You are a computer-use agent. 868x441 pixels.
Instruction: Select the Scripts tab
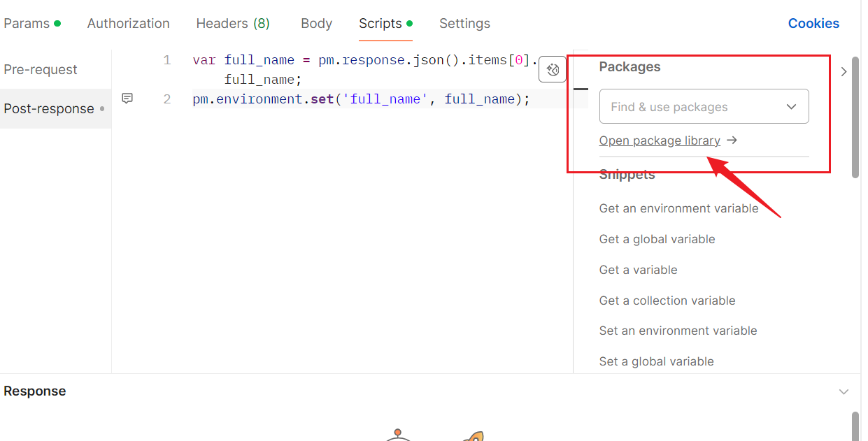click(385, 23)
